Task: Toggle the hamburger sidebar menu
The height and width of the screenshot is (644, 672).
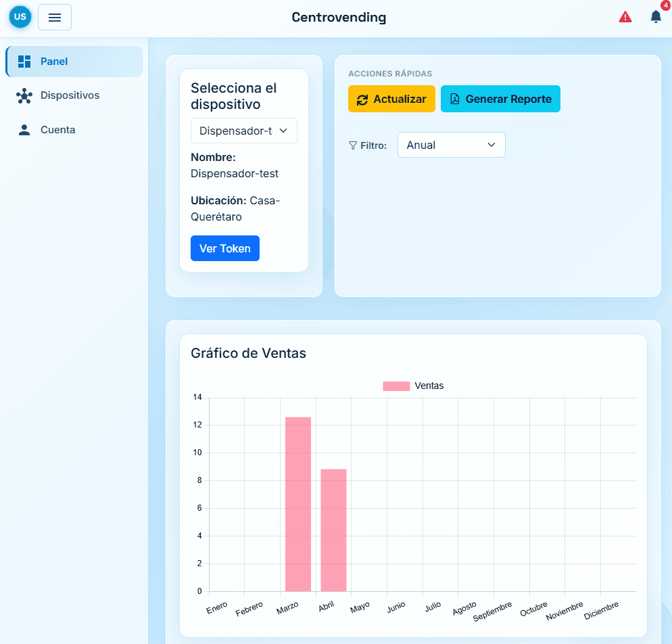Action: [55, 18]
